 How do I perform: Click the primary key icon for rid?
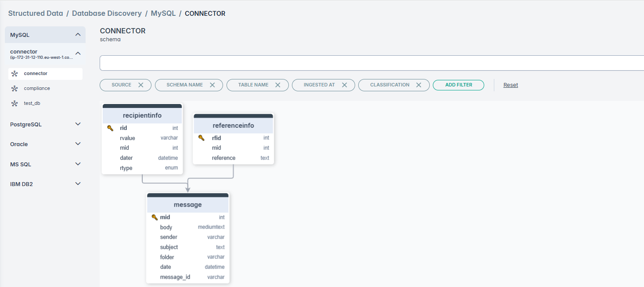pos(110,128)
